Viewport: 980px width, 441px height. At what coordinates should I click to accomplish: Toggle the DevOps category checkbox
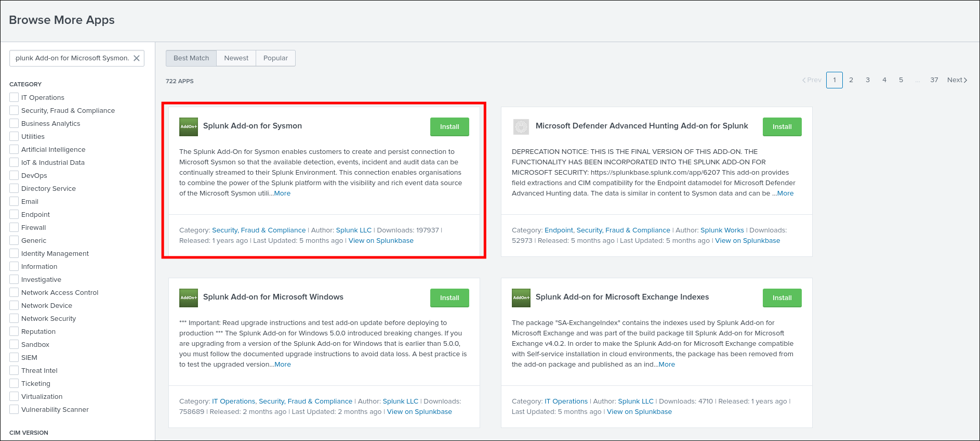pos(14,175)
